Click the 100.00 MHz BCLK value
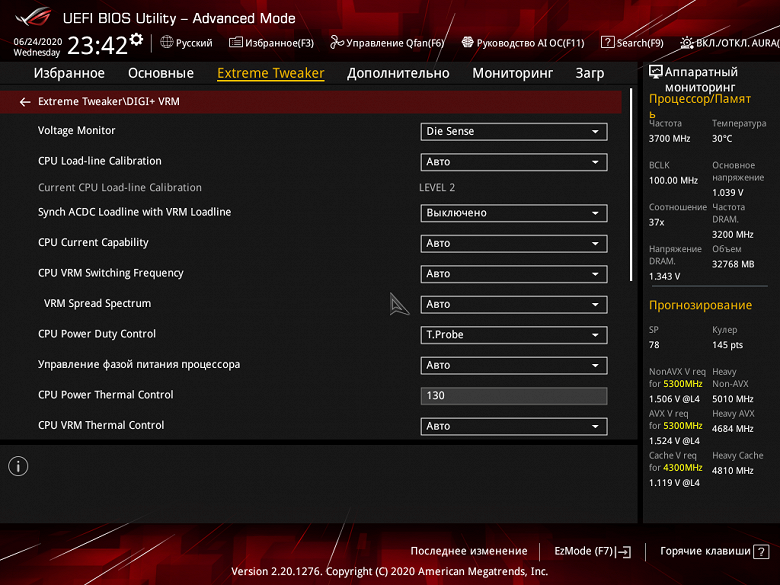The width and height of the screenshot is (780, 585). pyautogui.click(x=673, y=181)
